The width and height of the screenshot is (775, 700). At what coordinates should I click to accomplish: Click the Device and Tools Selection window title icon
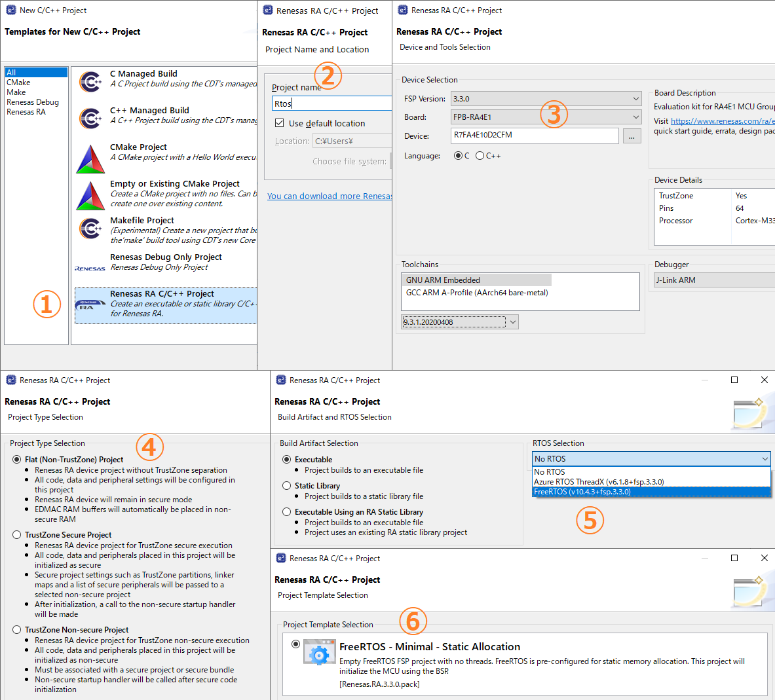pyautogui.click(x=403, y=10)
